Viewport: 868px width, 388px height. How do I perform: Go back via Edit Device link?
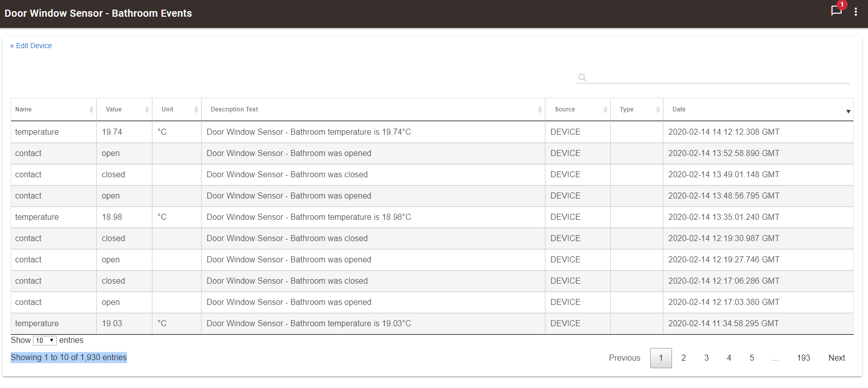tap(31, 46)
